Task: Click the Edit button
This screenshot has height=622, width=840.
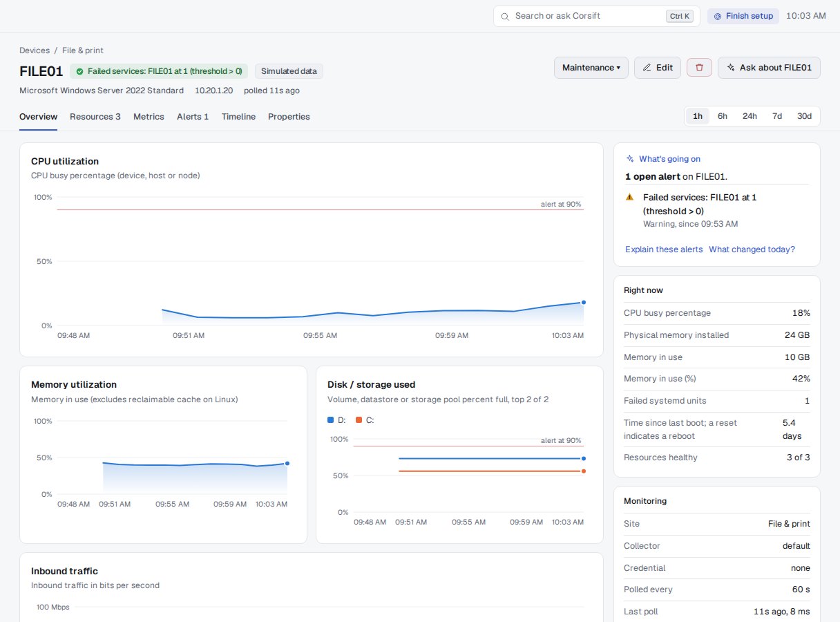Action: [x=658, y=68]
